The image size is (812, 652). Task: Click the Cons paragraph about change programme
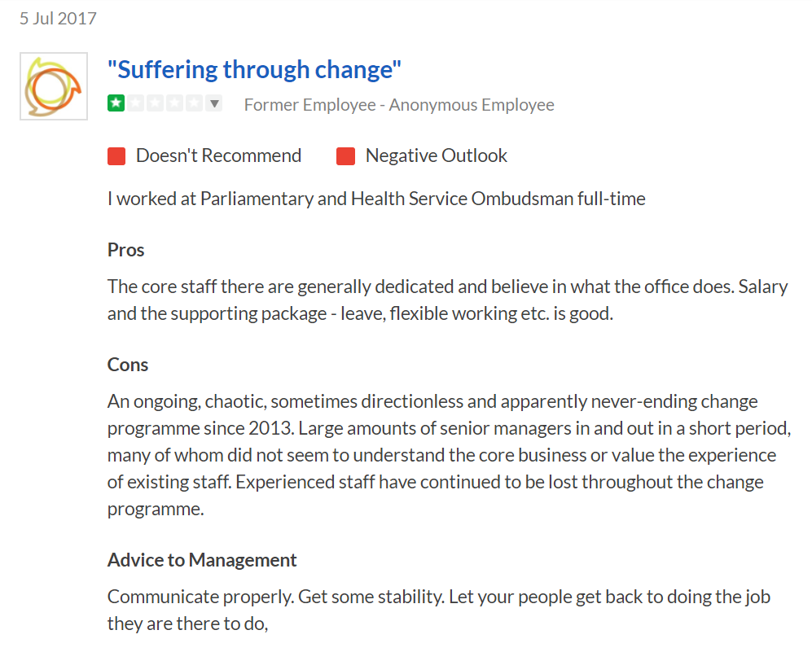[448, 455]
